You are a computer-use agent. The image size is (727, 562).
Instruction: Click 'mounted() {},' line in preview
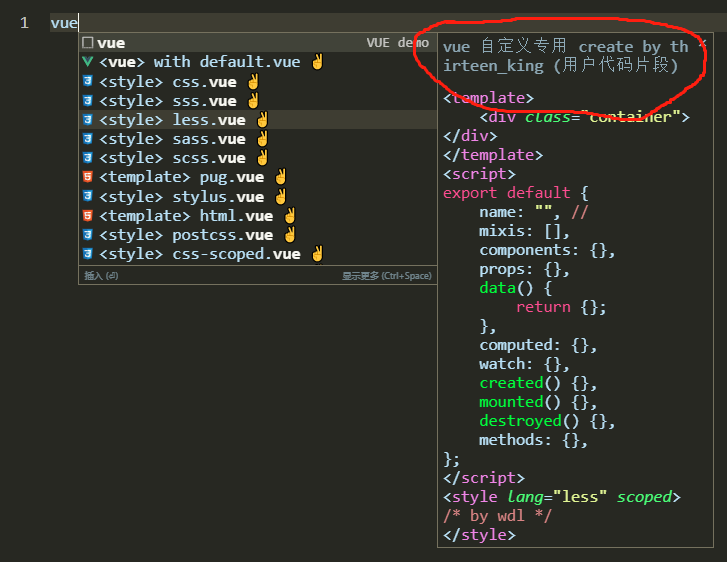point(538,402)
